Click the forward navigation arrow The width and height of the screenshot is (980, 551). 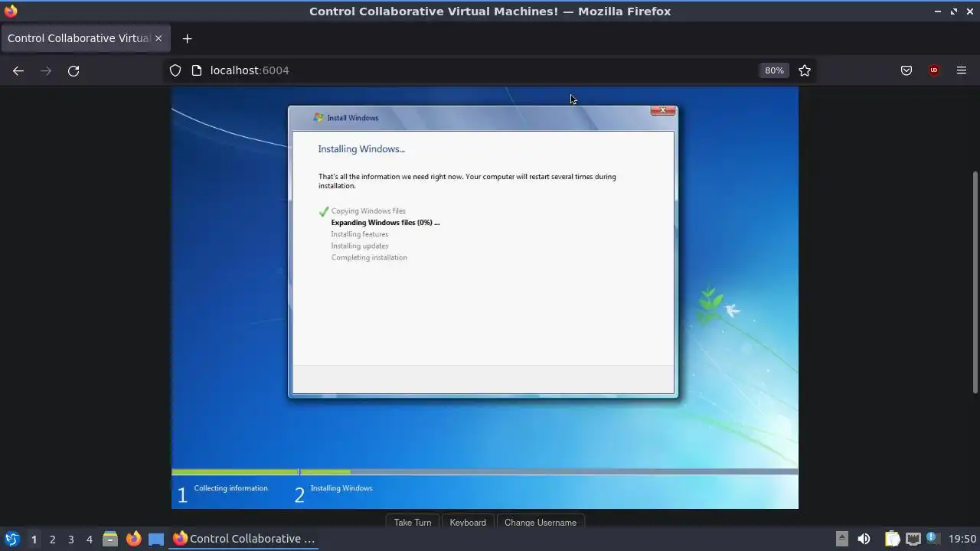pos(46,70)
